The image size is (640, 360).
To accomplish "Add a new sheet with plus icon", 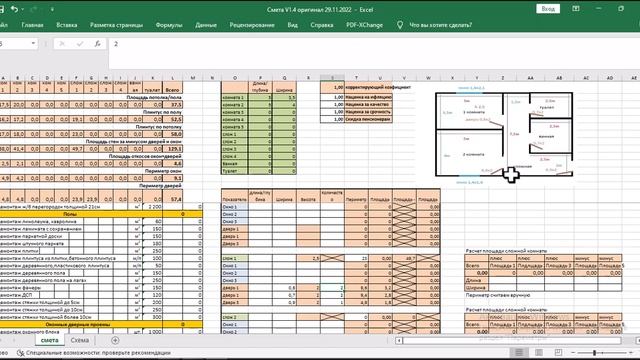I will coord(115,340).
